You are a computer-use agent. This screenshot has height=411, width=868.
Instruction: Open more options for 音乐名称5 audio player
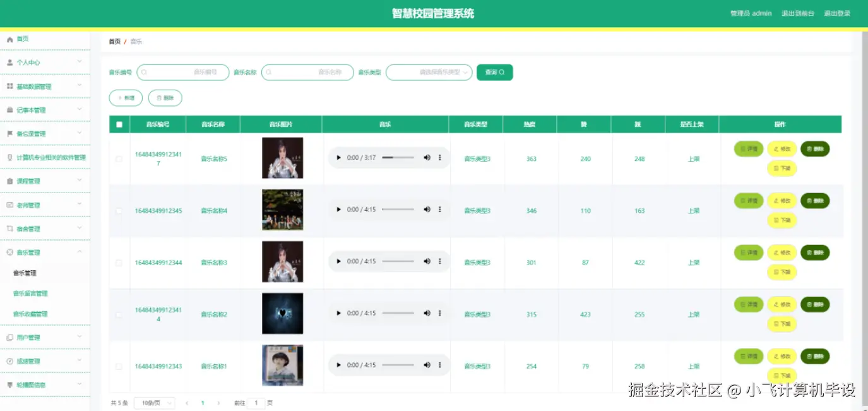440,157
